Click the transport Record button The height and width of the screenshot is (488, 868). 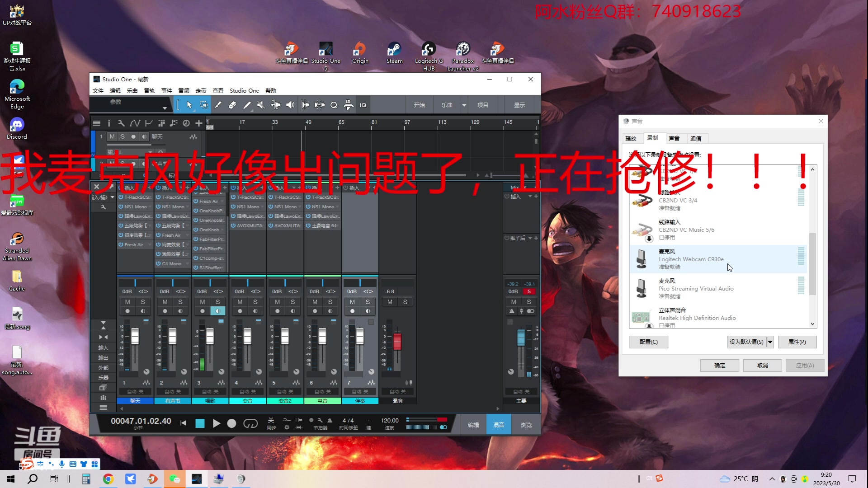(231, 423)
